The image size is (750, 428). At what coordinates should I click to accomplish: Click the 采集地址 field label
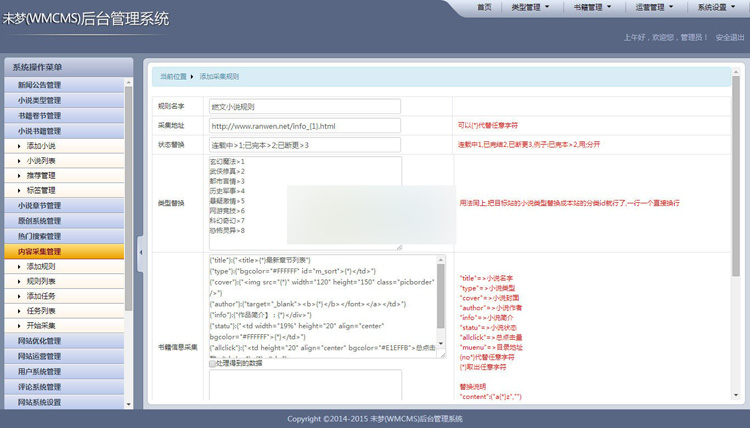tap(171, 125)
